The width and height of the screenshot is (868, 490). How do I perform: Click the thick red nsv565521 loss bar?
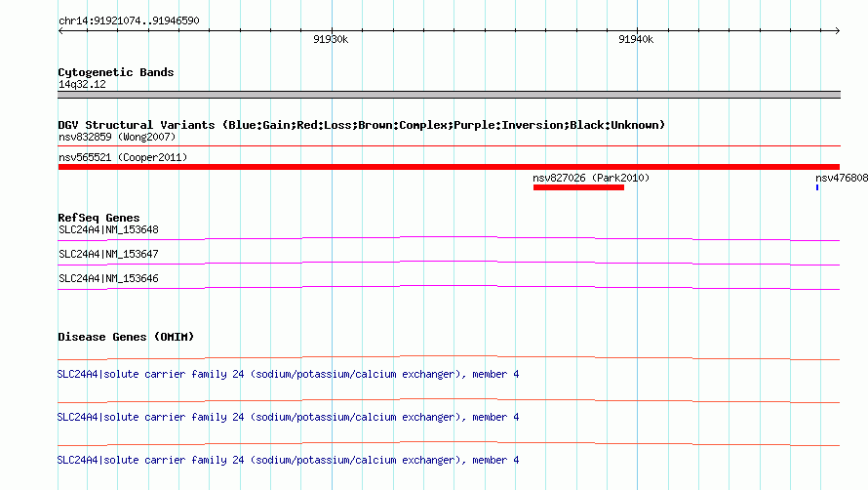[449, 167]
